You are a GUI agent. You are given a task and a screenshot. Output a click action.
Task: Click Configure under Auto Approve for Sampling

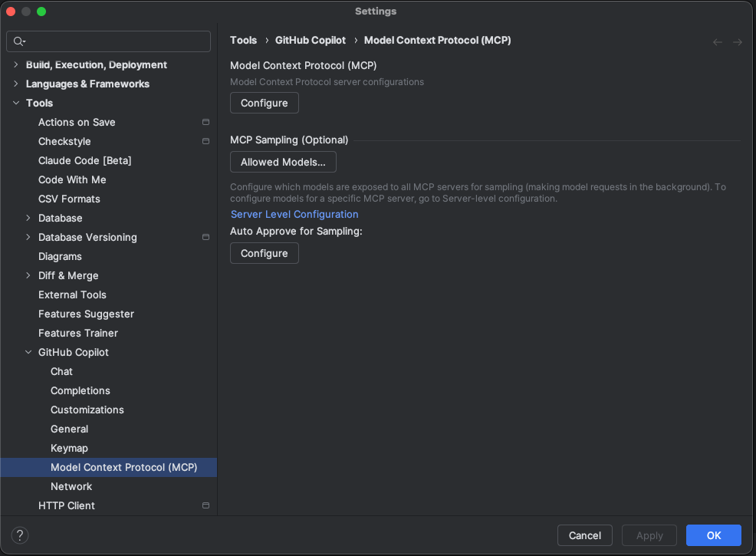(x=265, y=253)
